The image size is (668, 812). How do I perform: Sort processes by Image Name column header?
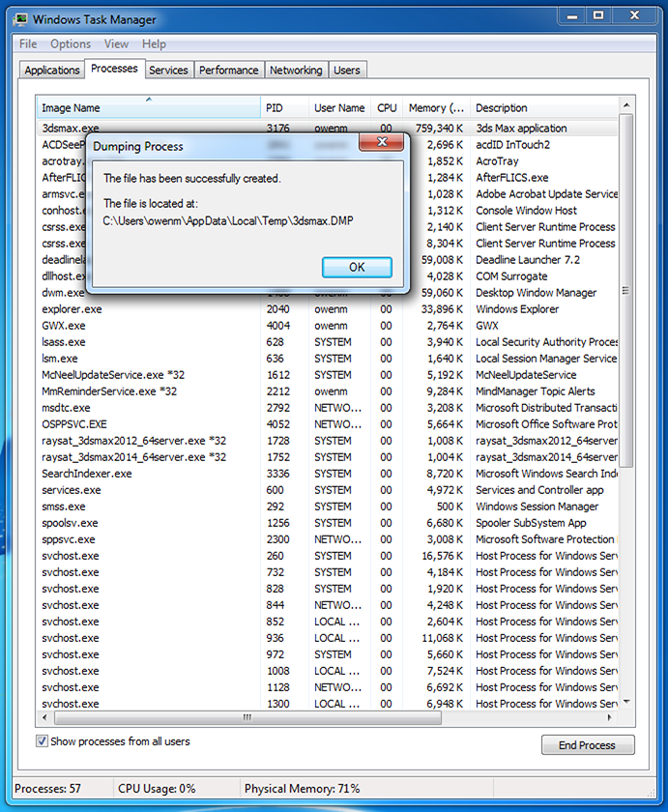(x=149, y=108)
